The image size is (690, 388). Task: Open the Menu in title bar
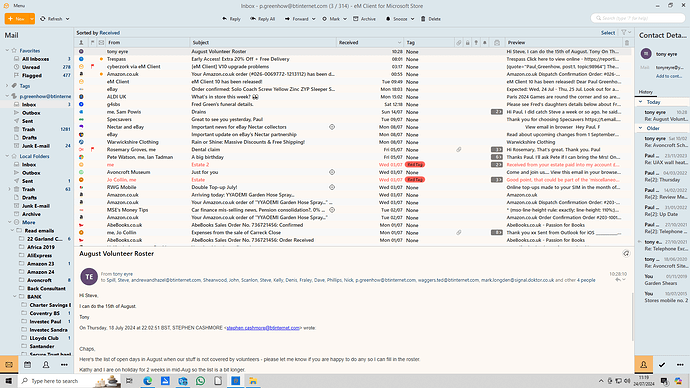pos(15,6)
